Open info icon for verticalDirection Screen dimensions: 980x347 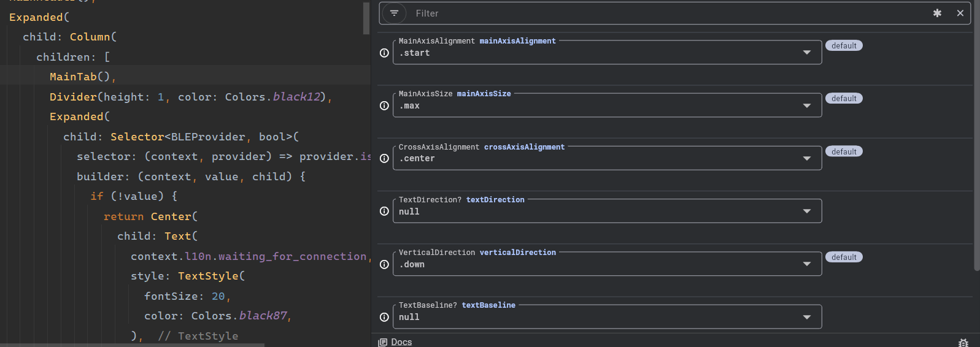tap(384, 264)
